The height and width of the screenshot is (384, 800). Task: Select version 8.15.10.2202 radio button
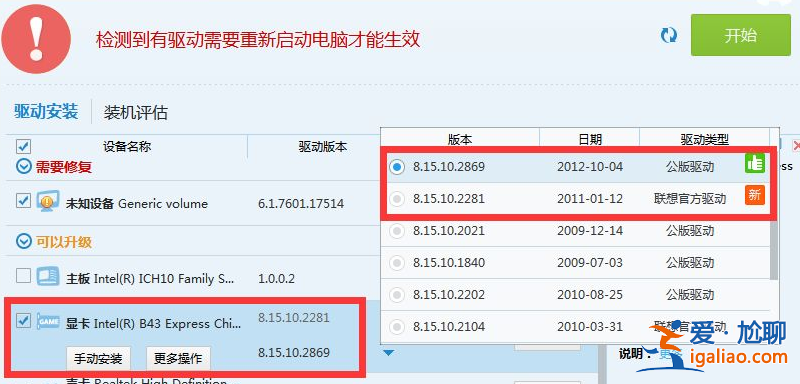point(397,295)
